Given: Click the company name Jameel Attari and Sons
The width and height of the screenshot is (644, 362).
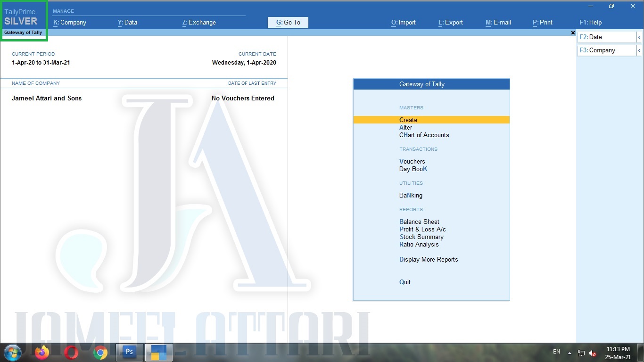Looking at the screenshot, I should [x=47, y=98].
